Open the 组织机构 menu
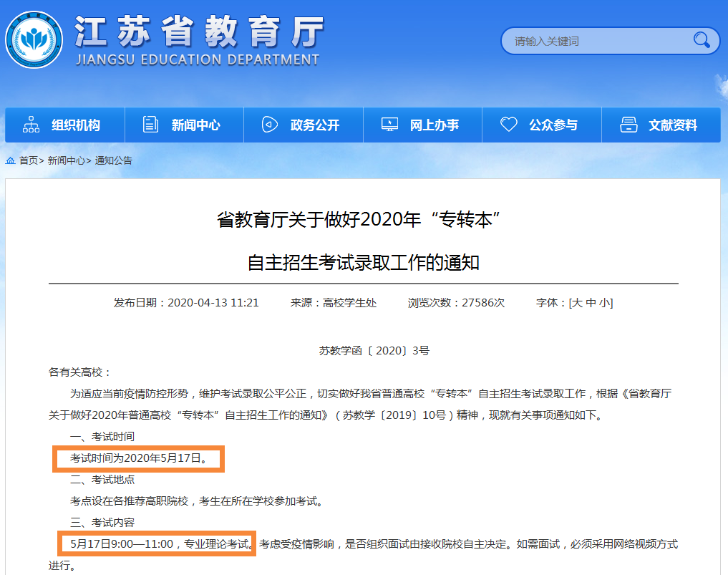Image resolution: width=728 pixels, height=575 pixels. tap(75, 125)
